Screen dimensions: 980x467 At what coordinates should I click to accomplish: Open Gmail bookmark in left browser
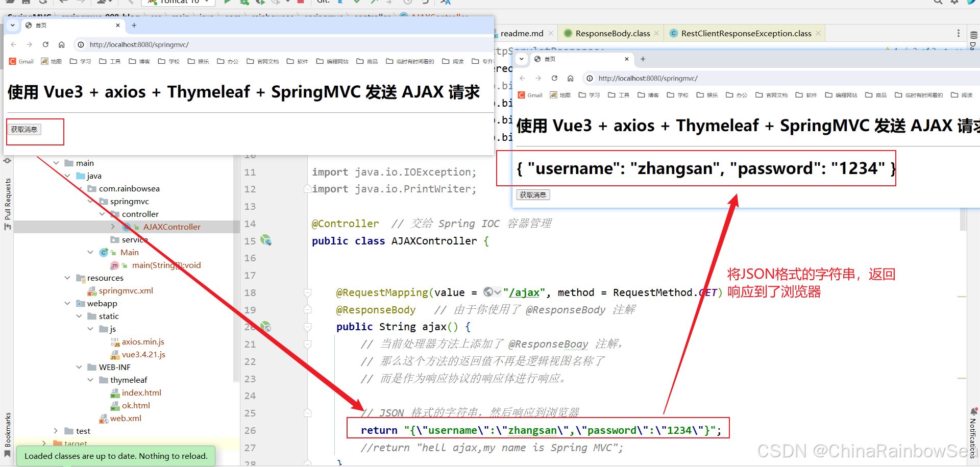[21, 61]
